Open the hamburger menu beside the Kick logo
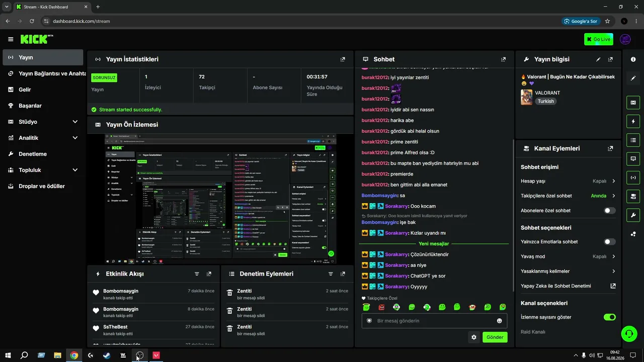Viewport: 644px width, 362px height. 11,39
